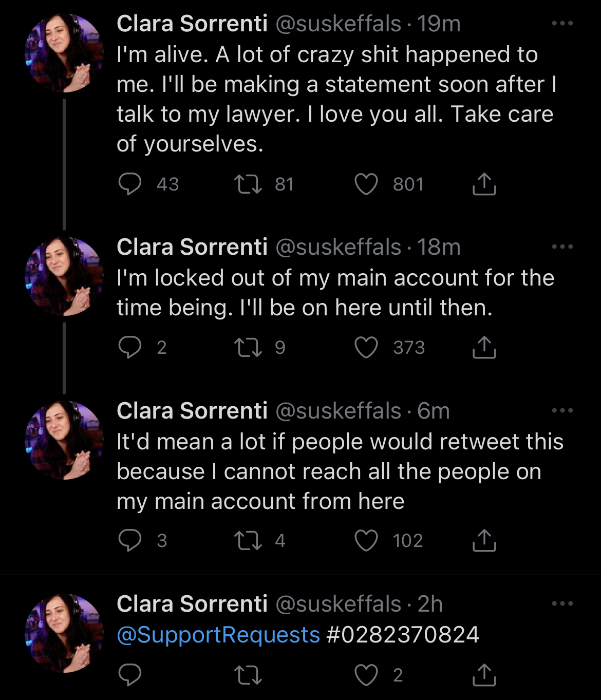Open the @SupportRequests mention link
This screenshot has width=601, height=700.
click(218, 635)
